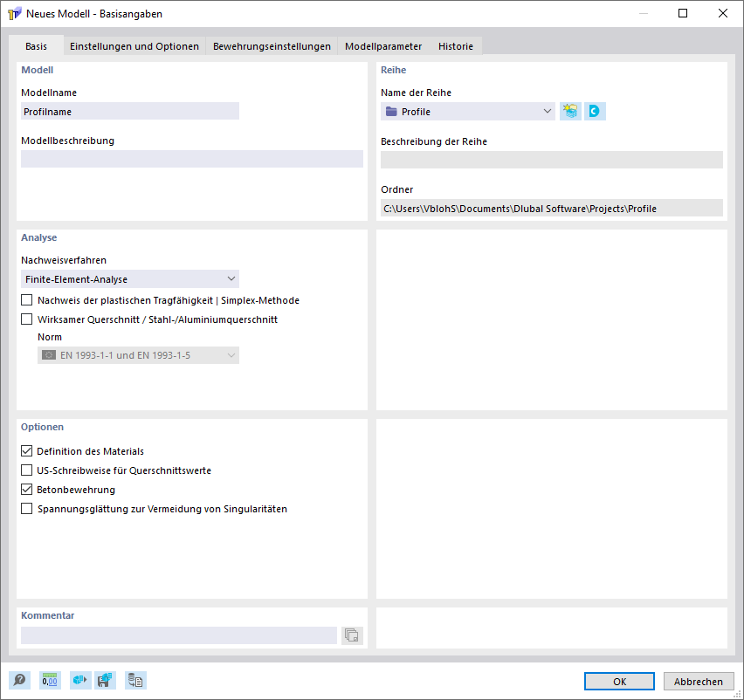The image size is (744, 700).
Task: Open the help question mark icon
Action: click(19, 680)
